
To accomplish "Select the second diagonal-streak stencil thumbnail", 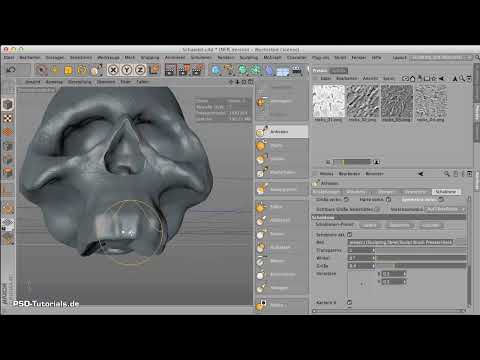I will tap(362, 101).
